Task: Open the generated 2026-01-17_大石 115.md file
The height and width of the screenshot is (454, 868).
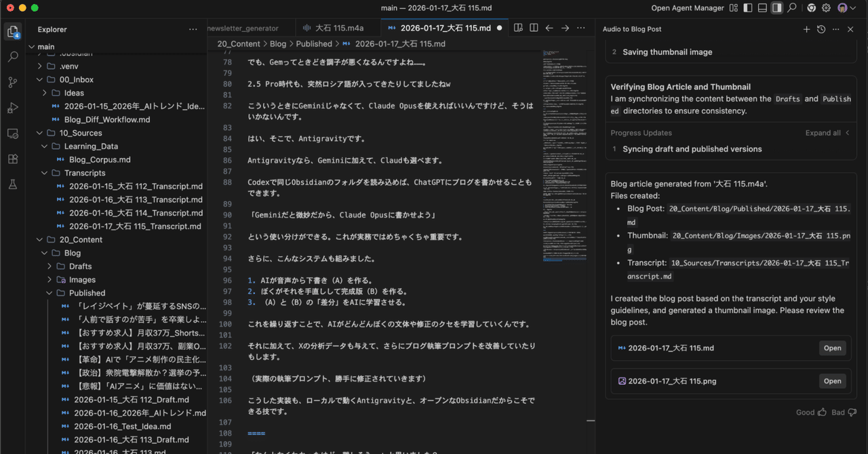Action: 832,348
